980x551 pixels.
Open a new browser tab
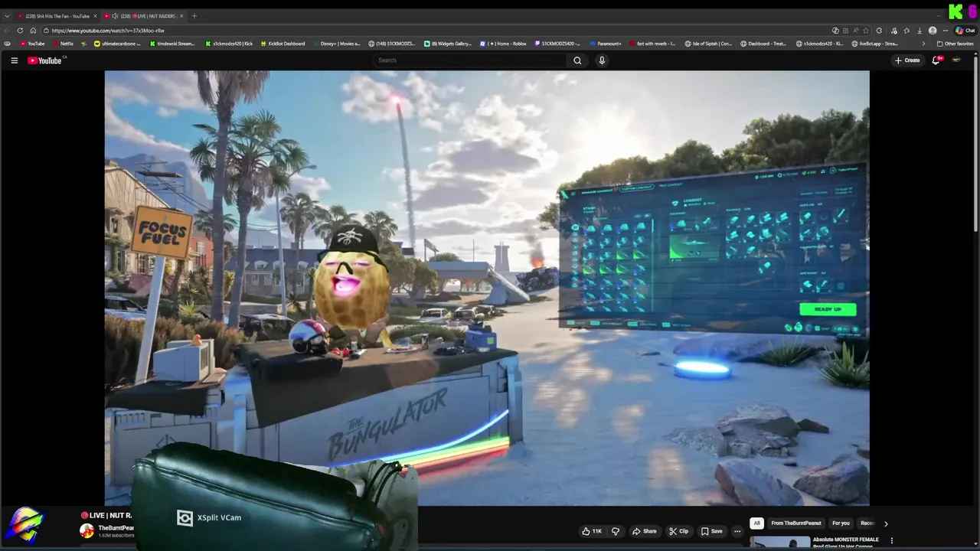[194, 16]
